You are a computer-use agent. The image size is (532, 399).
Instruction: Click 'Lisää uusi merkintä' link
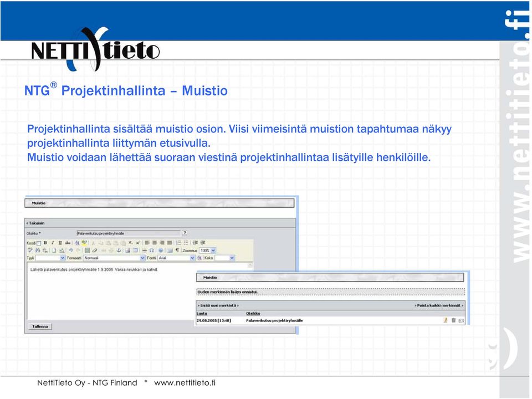coord(218,305)
